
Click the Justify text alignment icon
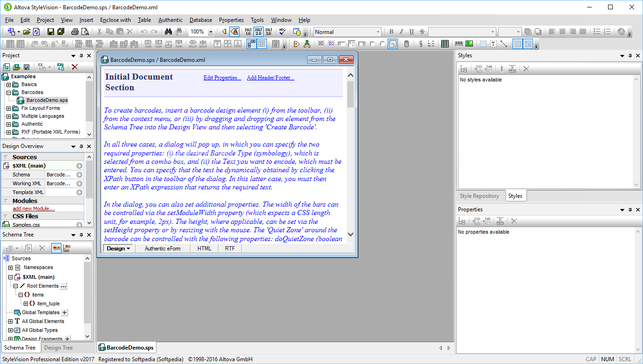[583, 32]
